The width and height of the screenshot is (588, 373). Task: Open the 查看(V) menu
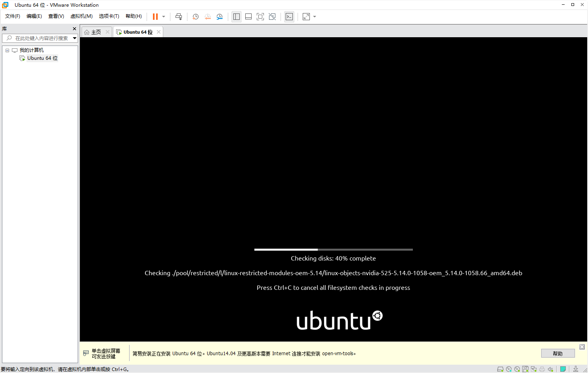56,16
